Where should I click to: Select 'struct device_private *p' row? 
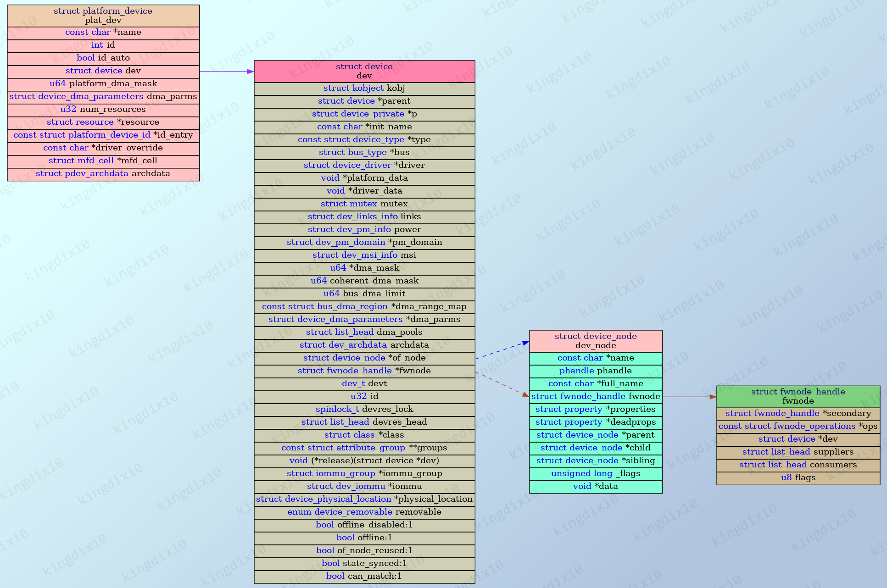click(364, 115)
